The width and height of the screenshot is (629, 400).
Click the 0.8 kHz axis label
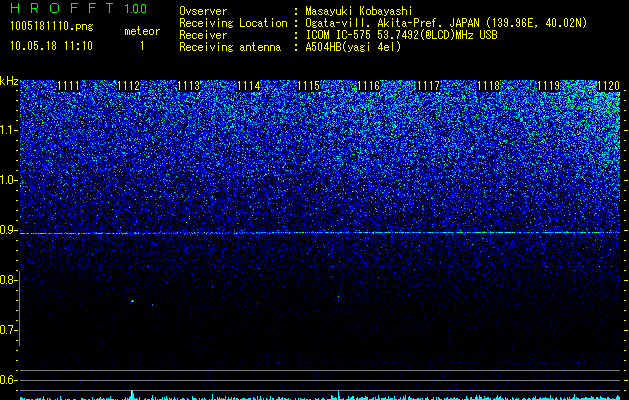7,280
